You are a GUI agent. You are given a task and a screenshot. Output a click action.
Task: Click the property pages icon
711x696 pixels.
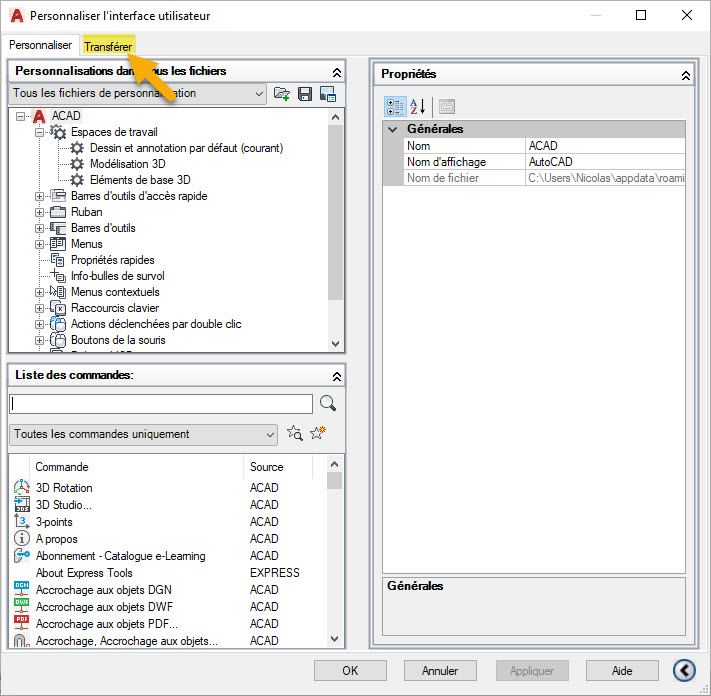[447, 107]
